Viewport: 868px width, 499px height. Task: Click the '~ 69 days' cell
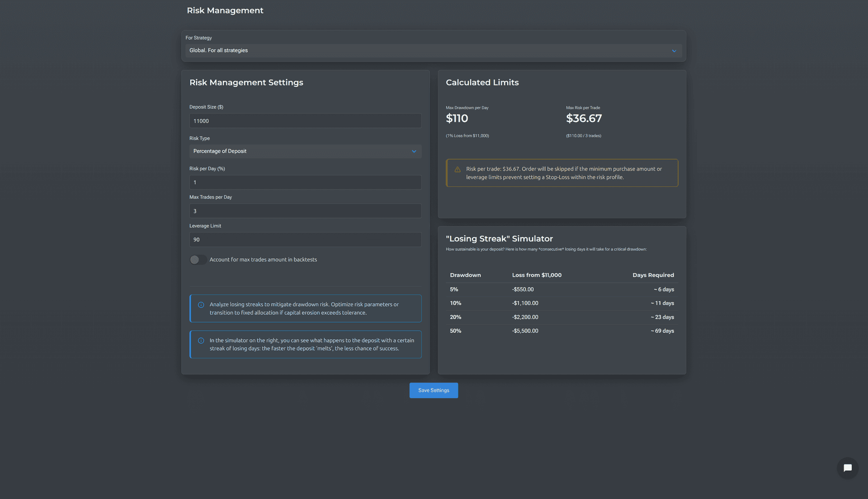click(x=662, y=331)
